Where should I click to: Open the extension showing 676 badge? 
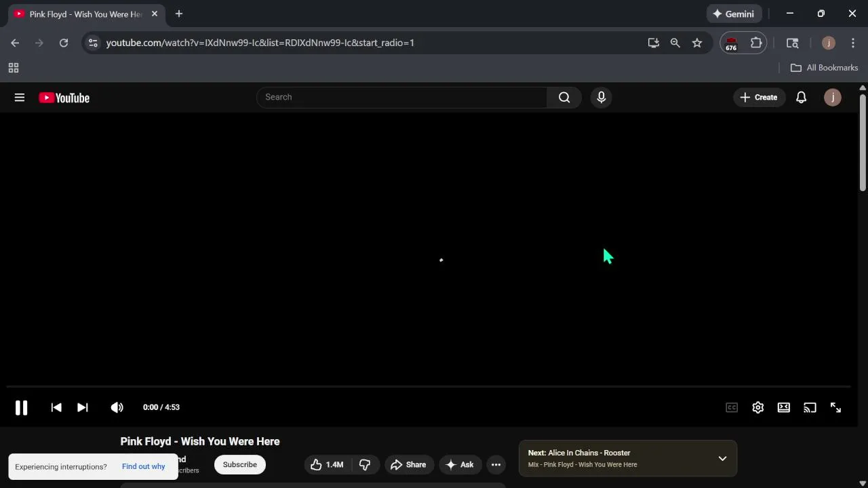731,43
